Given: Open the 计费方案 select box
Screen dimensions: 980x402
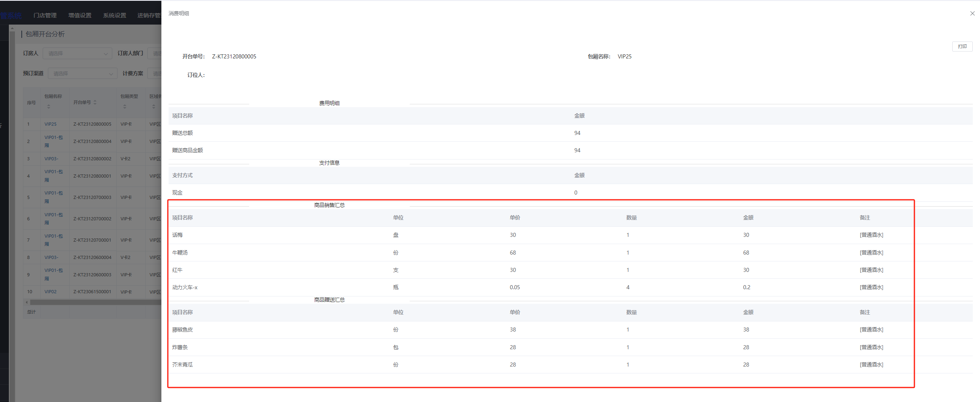Looking at the screenshot, I should [155, 73].
